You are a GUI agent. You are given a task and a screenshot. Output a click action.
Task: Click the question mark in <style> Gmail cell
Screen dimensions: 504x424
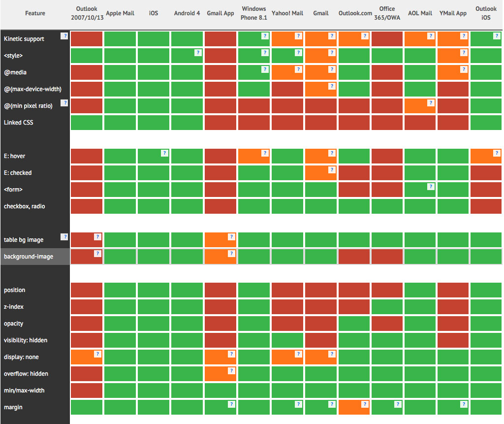click(x=332, y=53)
